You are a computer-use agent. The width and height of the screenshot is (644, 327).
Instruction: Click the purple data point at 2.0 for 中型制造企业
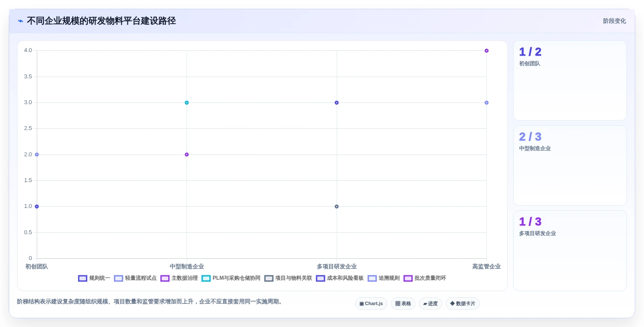pyautogui.click(x=187, y=155)
